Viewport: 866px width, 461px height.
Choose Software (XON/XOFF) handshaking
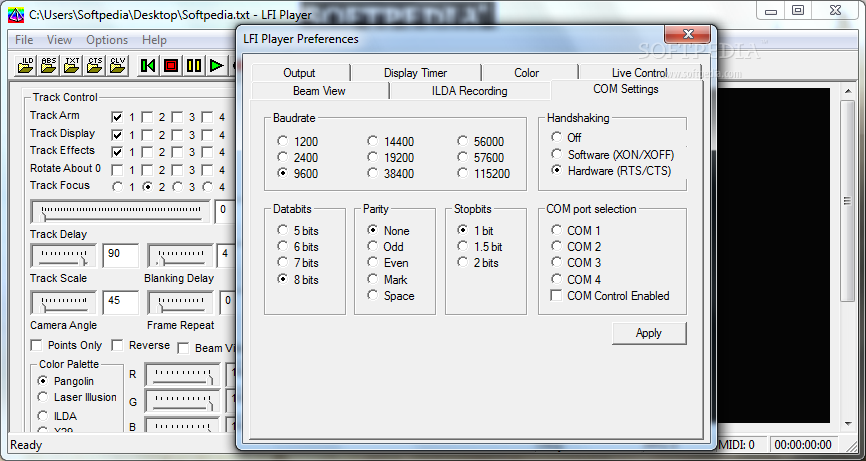613,155
